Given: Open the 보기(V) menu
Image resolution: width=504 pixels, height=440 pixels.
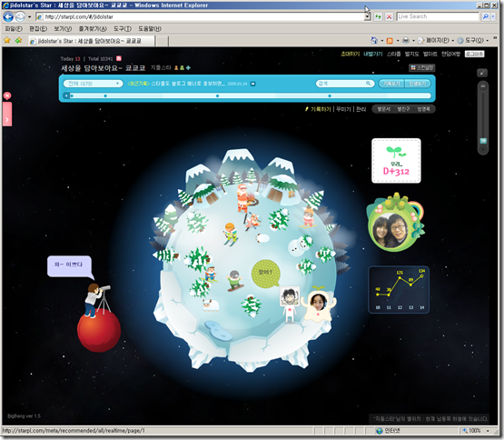Looking at the screenshot, I should click(x=63, y=29).
